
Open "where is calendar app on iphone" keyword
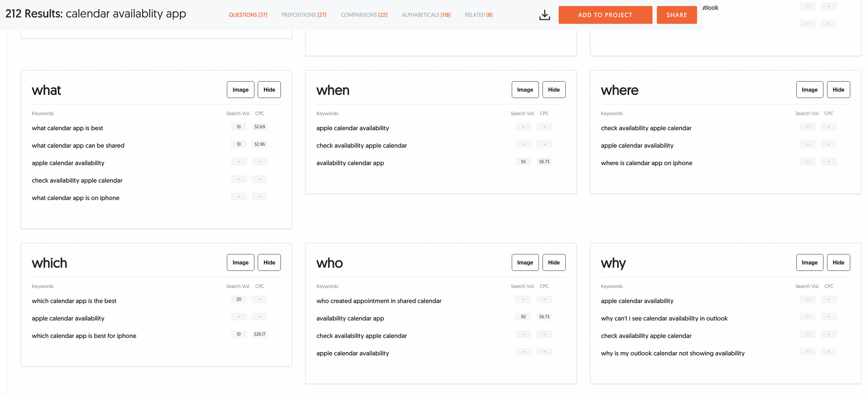[x=646, y=163]
